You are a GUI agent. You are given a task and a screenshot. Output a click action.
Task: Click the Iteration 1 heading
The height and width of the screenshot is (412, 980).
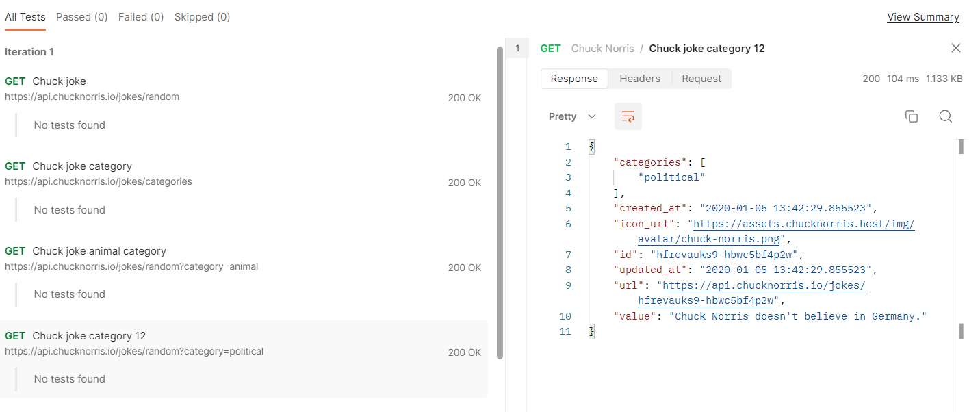click(29, 52)
